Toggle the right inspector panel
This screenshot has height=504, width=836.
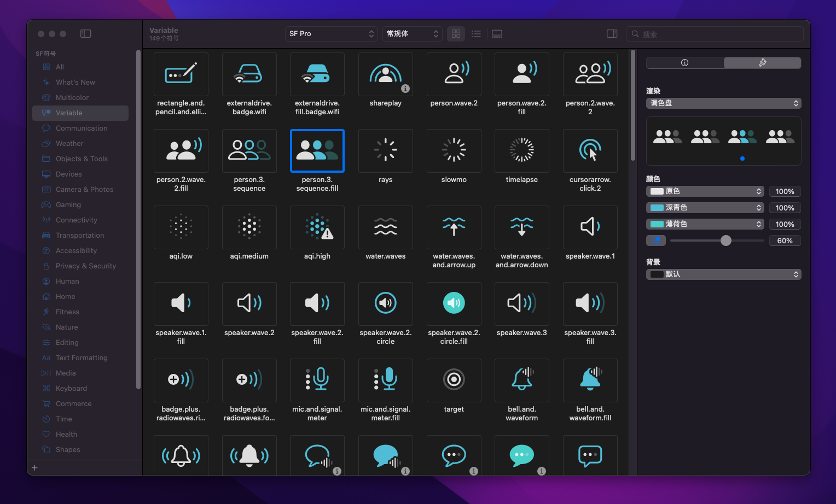(612, 33)
